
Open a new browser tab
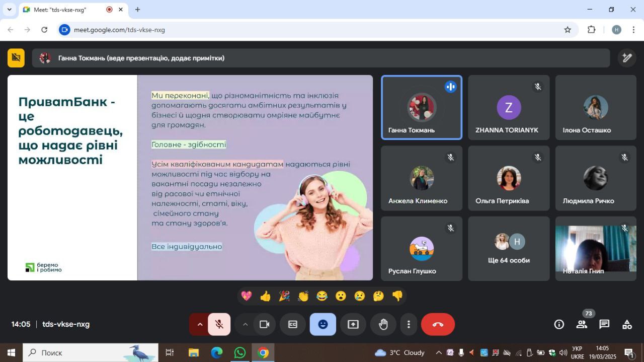coord(137,10)
